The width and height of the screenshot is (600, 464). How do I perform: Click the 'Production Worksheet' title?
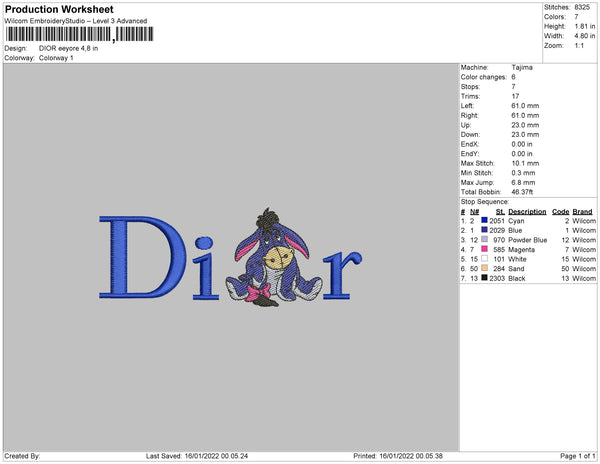(59, 9)
